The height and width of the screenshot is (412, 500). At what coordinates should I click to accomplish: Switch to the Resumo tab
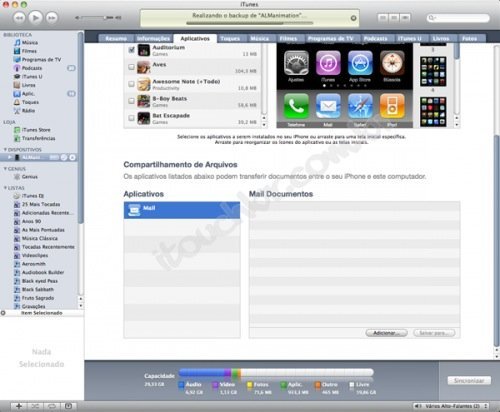tap(116, 39)
